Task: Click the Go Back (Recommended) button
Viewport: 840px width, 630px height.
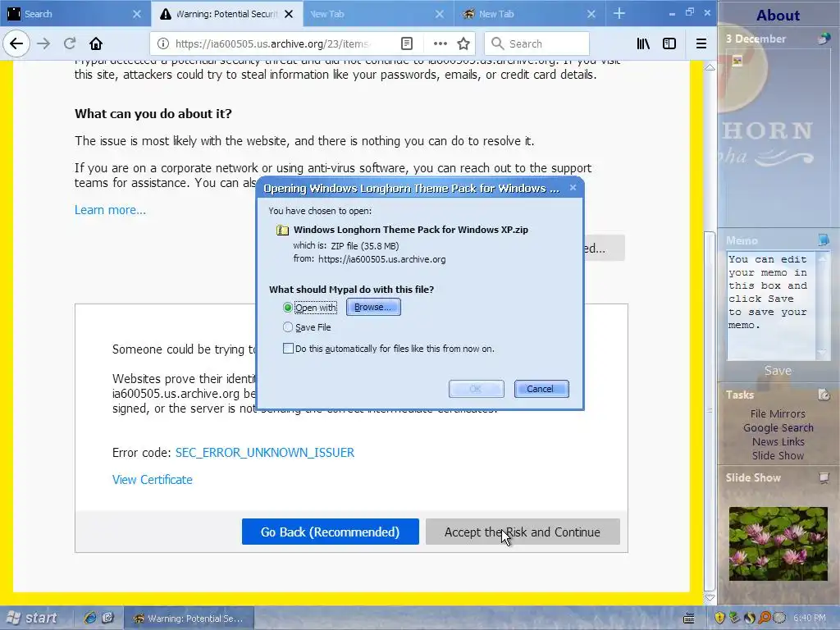Action: (330, 532)
